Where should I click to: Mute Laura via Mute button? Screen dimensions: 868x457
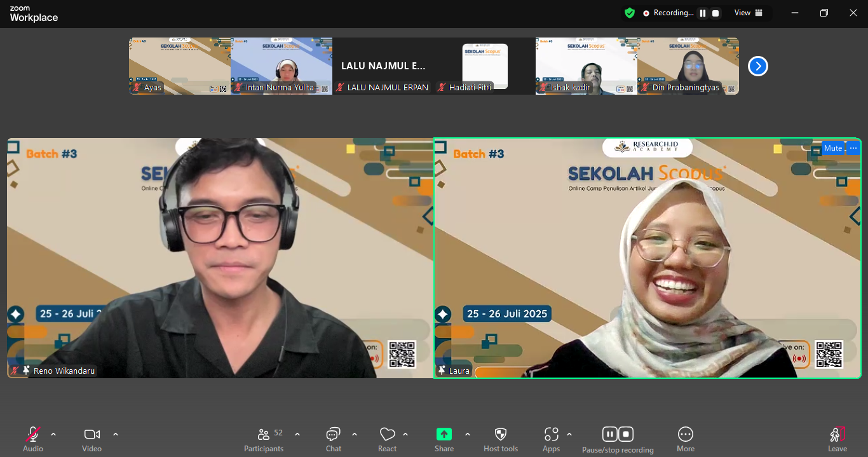point(833,148)
